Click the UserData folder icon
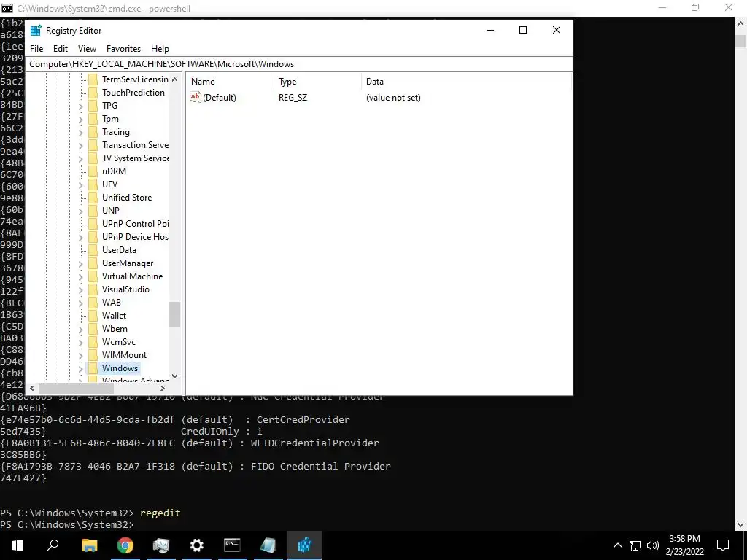The height and width of the screenshot is (560, 747). click(x=93, y=249)
